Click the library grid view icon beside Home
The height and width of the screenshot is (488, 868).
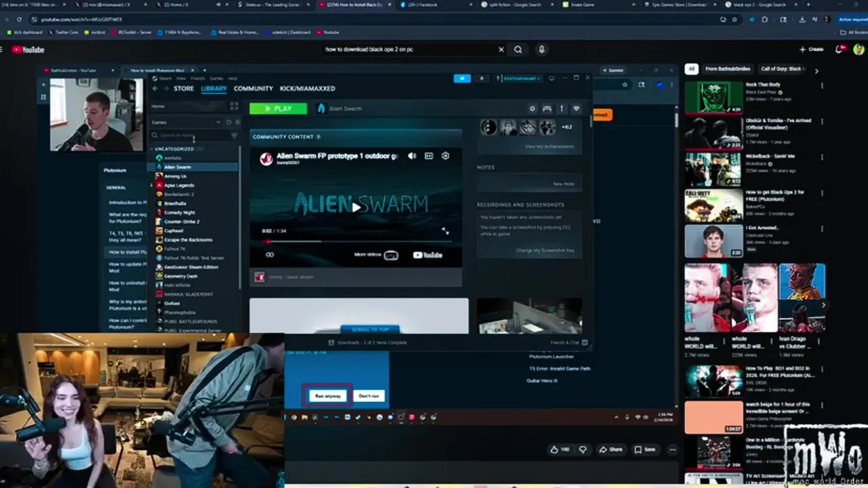234,106
